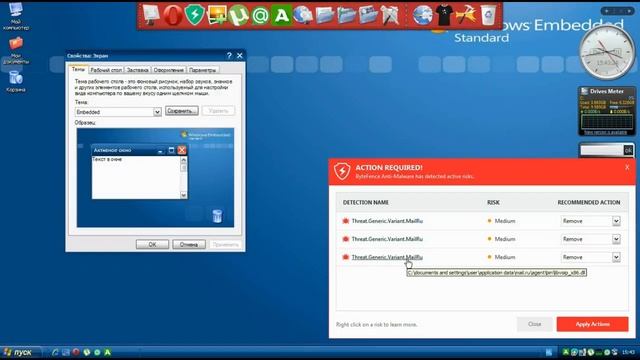The width and height of the screenshot is (640, 360).
Task: Click the green letter A dock icon
Action: pyautogui.click(x=281, y=16)
